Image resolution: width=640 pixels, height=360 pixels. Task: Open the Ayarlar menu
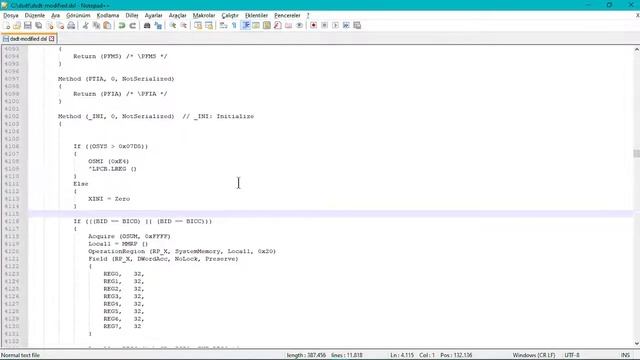coord(153,15)
